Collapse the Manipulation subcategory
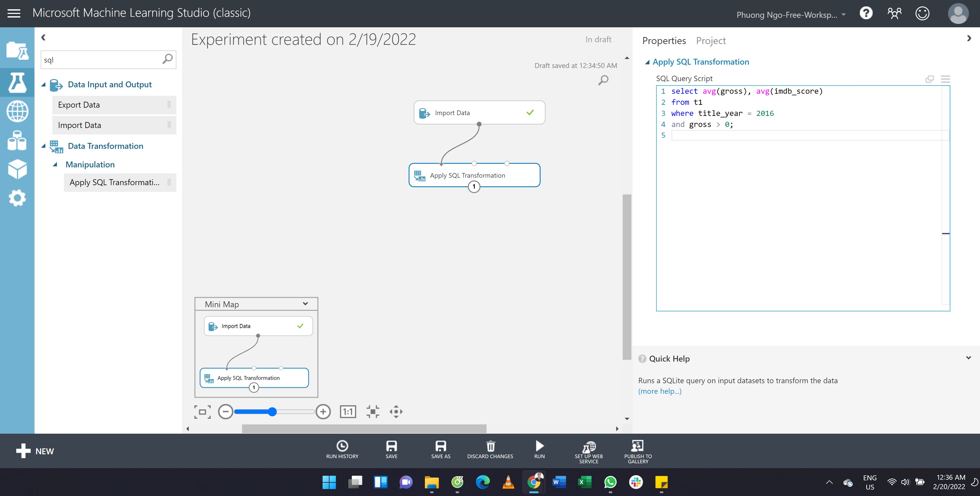 pyautogui.click(x=55, y=164)
